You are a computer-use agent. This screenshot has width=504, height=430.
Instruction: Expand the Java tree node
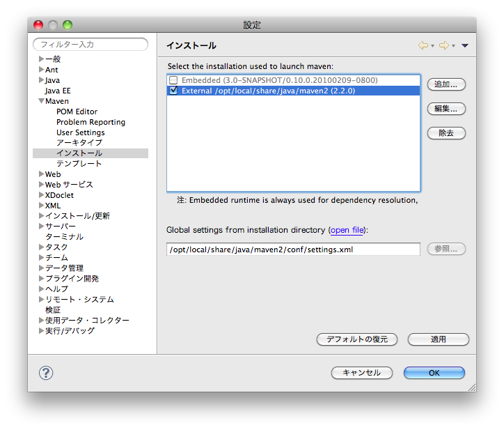coord(41,80)
